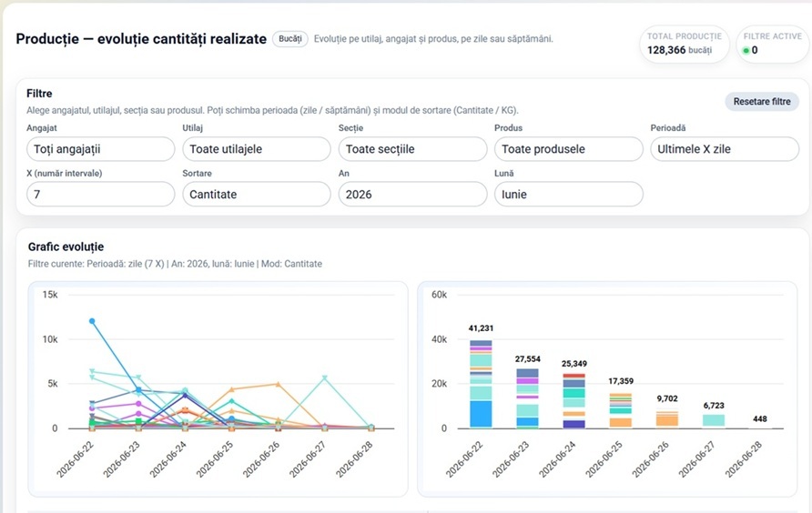Click the Total Producție 128,366 card
812x513 pixels.
pos(684,44)
